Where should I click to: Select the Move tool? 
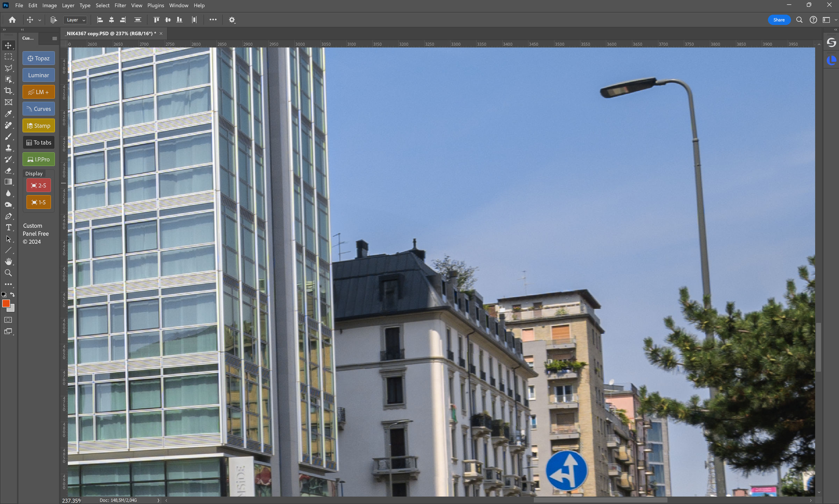(9, 45)
